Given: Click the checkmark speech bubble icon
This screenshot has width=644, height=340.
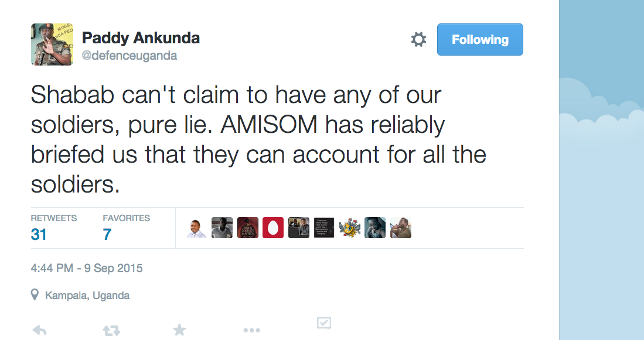Looking at the screenshot, I should (x=323, y=324).
